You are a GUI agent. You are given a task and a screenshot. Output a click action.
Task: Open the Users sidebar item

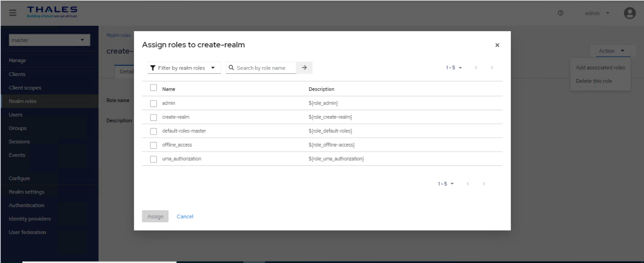16,115
